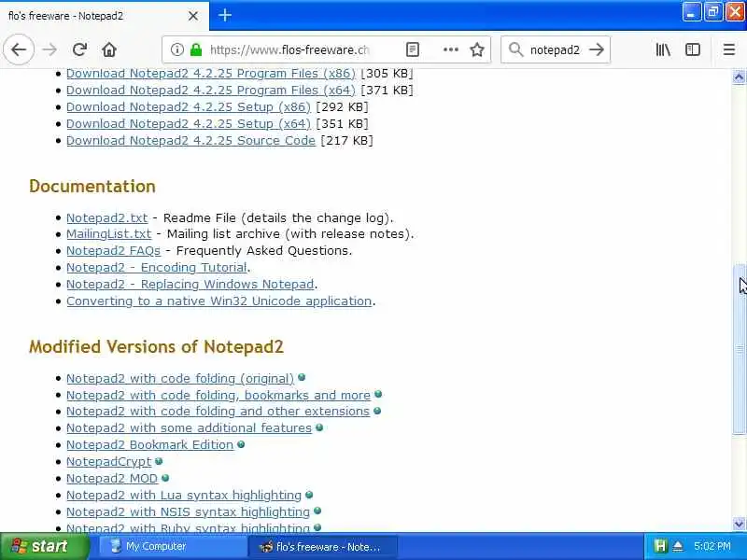747x560 pixels.
Task: Click safely remove hardware tray icon
Action: 678,546
